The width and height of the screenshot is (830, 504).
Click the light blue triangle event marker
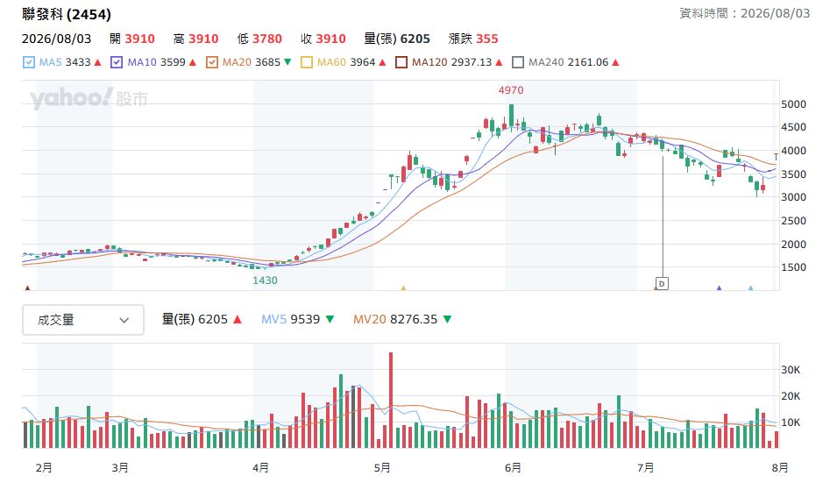750,288
